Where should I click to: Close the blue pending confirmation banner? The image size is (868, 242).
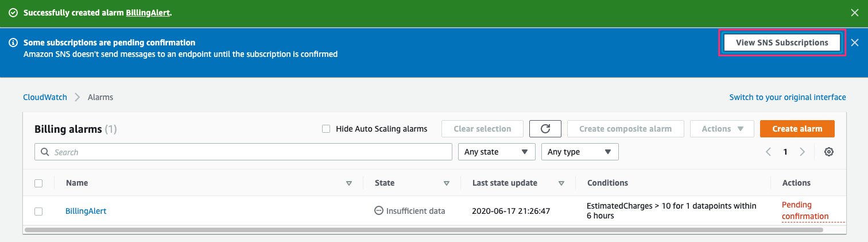coord(855,43)
